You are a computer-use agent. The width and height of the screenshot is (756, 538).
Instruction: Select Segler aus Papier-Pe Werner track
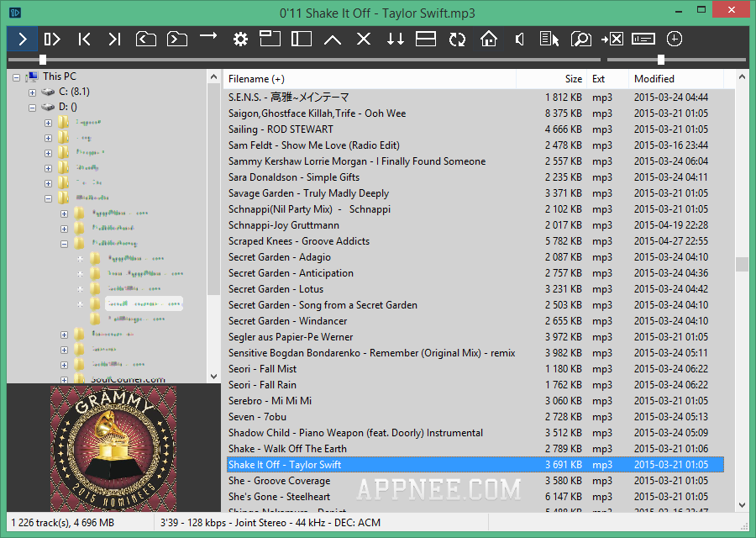pos(475,337)
